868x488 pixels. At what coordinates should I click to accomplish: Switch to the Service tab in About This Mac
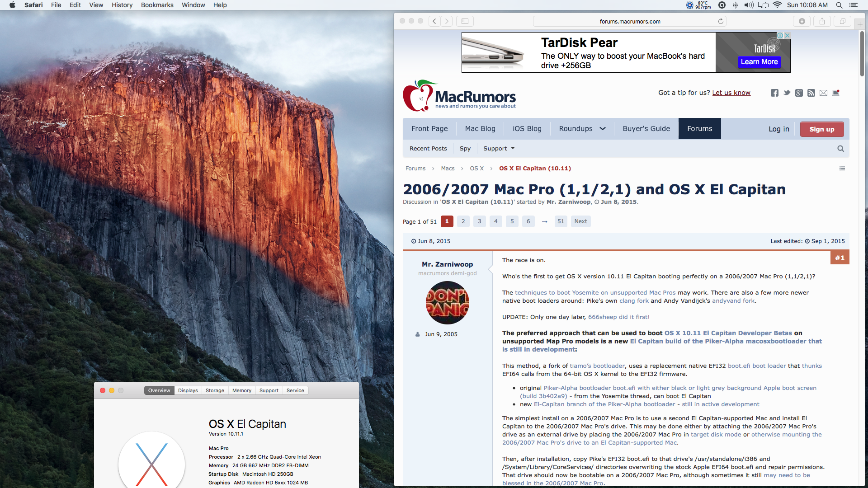[295, 390]
